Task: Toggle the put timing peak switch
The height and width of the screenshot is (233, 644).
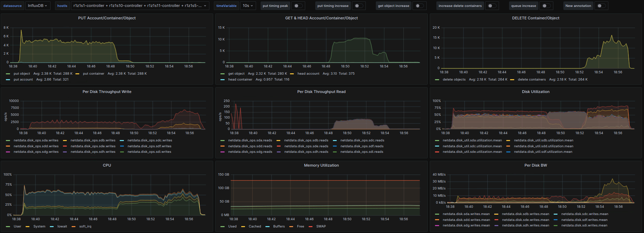Action: (298, 6)
